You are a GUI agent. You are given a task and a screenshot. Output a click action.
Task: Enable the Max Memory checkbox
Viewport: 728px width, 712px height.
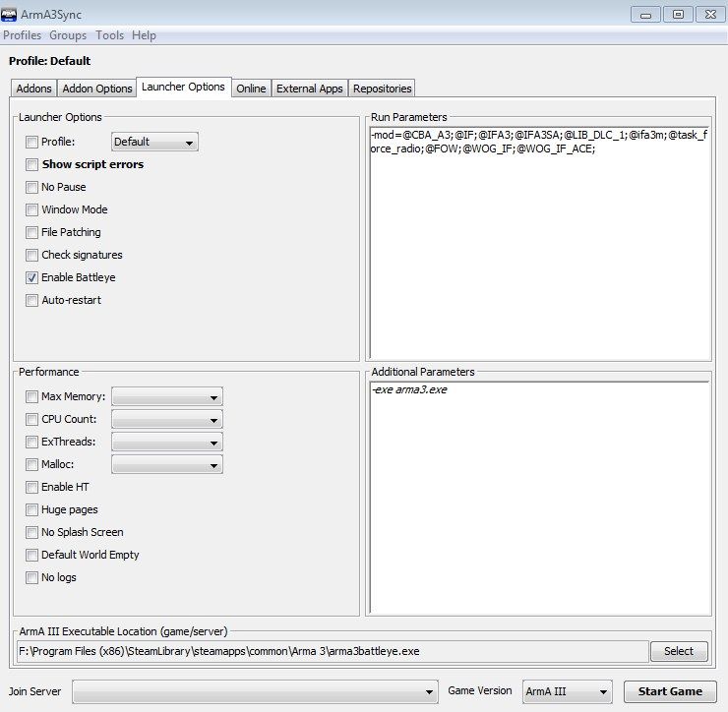pyautogui.click(x=31, y=397)
